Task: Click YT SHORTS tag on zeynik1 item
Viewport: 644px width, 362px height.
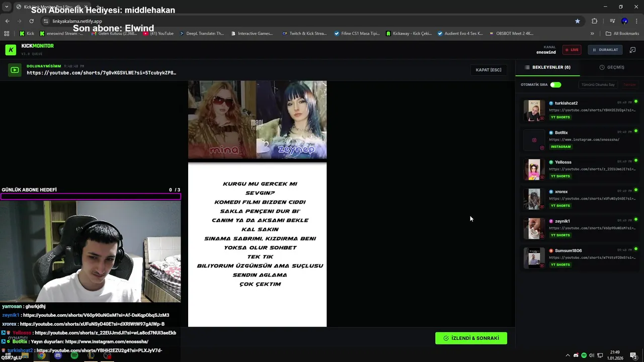Action: pos(560,235)
